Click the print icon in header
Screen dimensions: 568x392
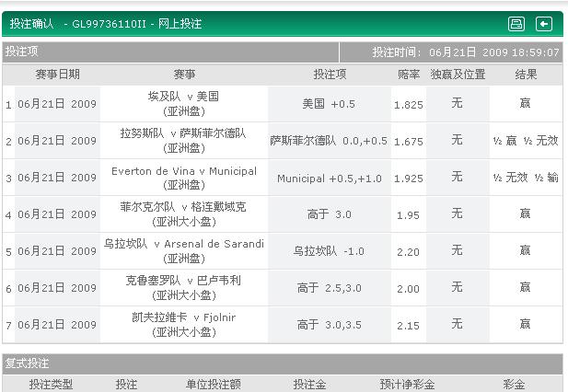[516, 24]
